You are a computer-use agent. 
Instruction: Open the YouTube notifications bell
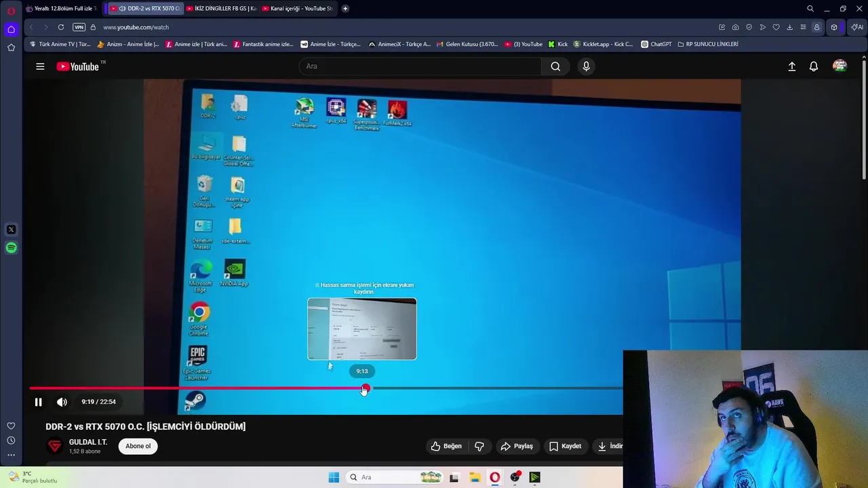(814, 66)
